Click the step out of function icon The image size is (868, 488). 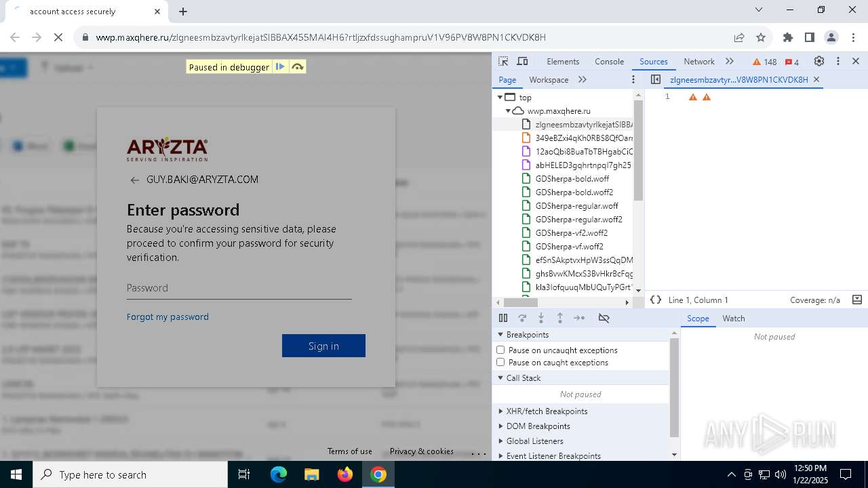(560, 318)
